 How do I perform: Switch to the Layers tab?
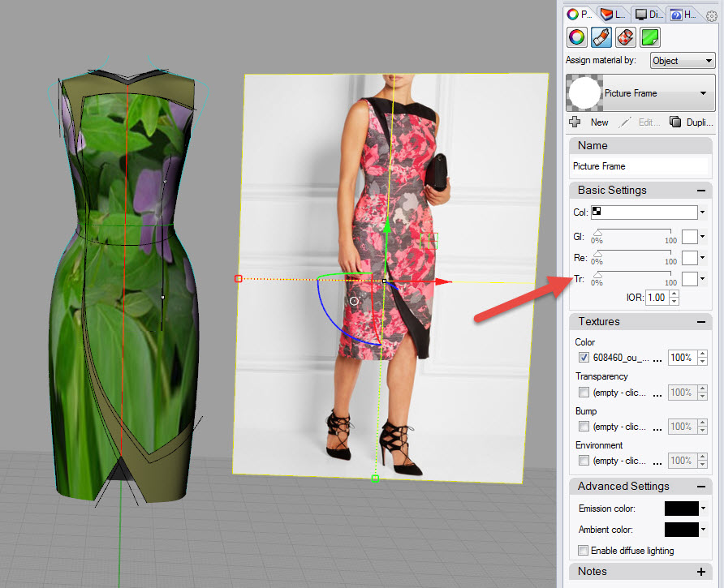coord(613,15)
